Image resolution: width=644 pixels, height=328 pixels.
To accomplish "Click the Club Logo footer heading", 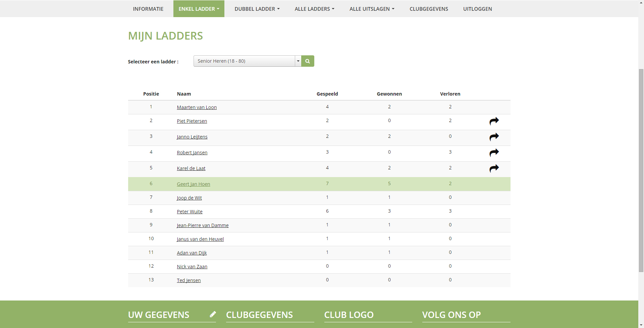I will (349, 315).
